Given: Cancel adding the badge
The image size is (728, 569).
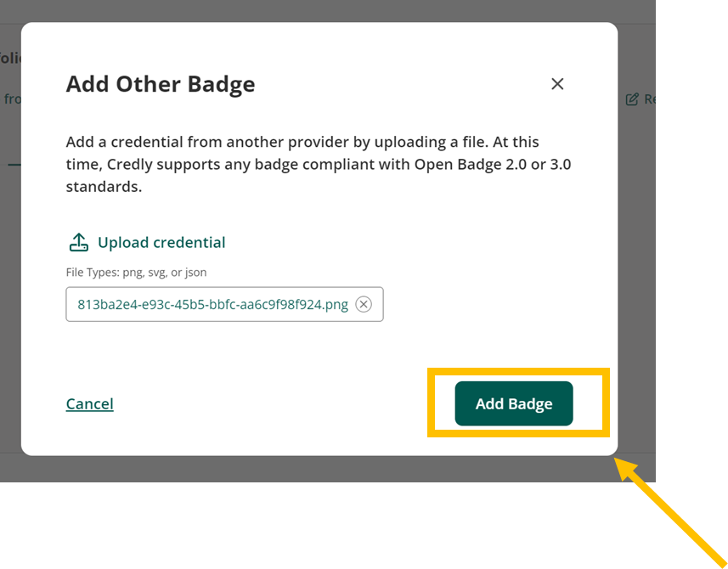Looking at the screenshot, I should coord(89,403).
